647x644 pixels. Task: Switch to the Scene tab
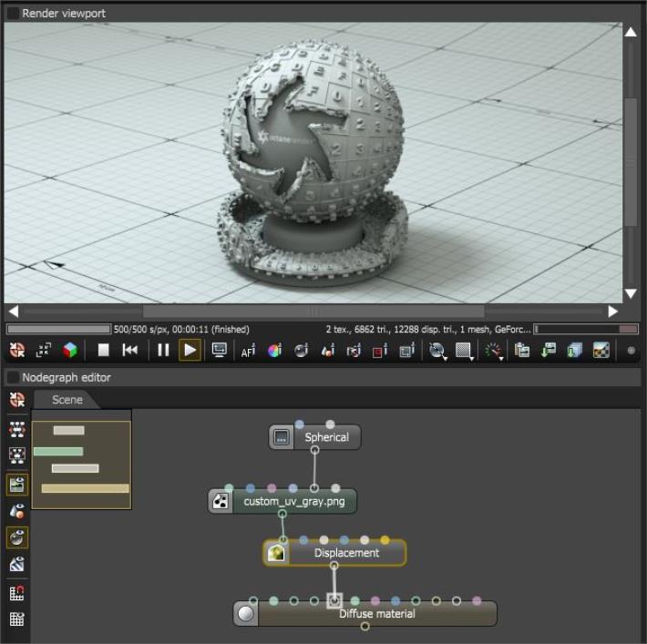pos(67,400)
